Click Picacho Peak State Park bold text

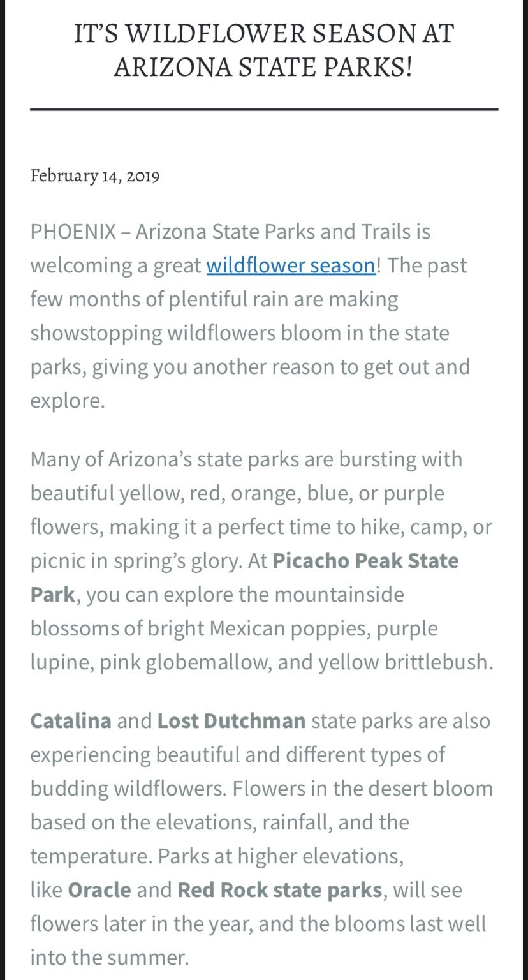pos(244,577)
